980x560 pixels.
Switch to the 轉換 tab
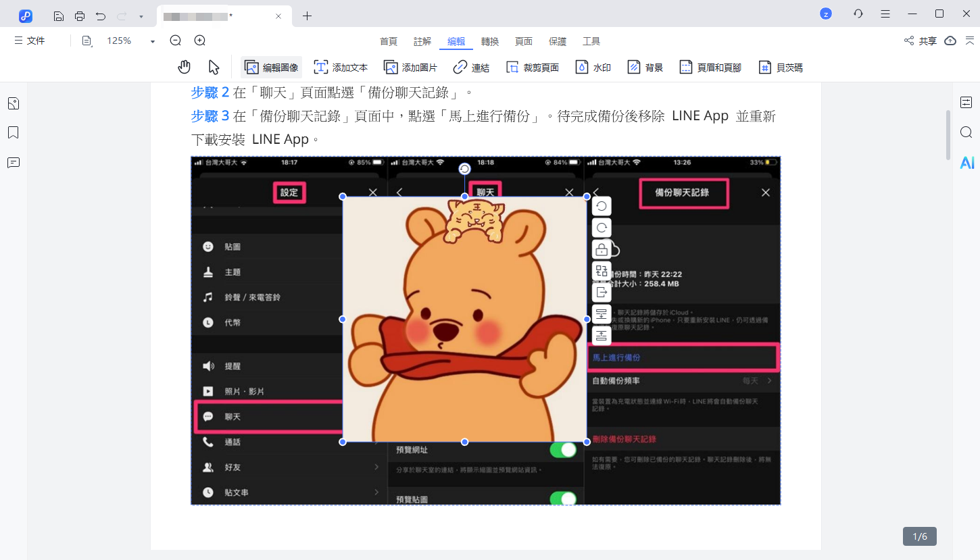click(x=490, y=41)
